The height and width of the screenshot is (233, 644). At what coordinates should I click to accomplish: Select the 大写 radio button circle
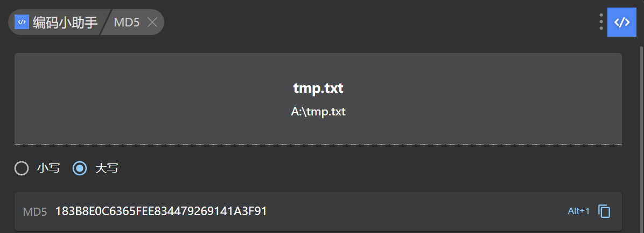click(x=80, y=168)
